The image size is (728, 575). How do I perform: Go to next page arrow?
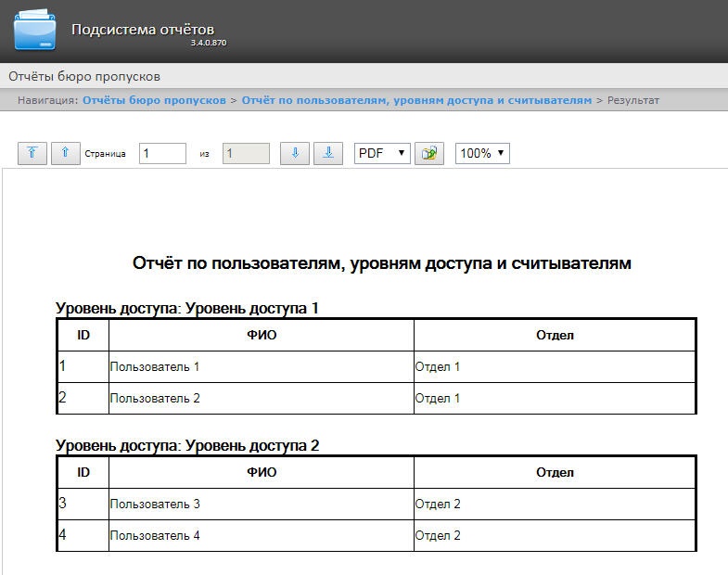pyautogui.click(x=295, y=153)
